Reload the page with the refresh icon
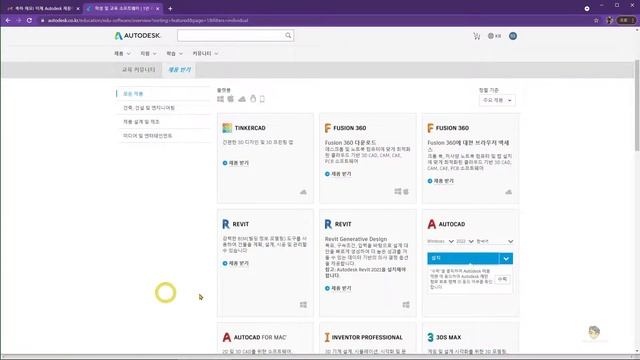640x360 pixels. click(x=29, y=20)
